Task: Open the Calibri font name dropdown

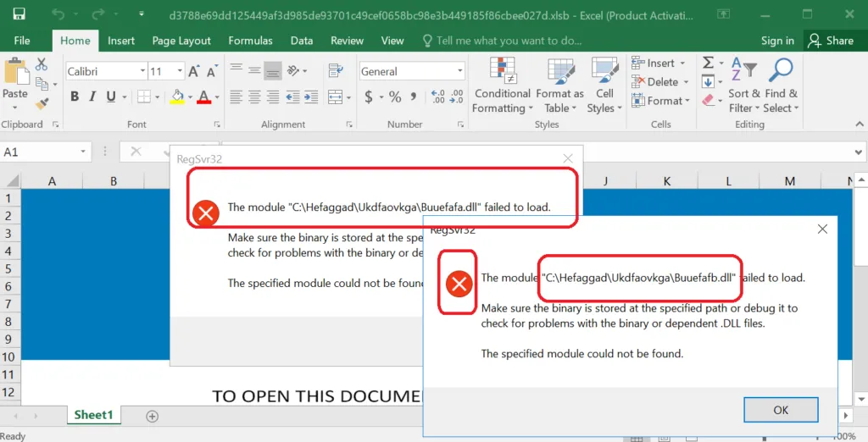Action: [142, 71]
